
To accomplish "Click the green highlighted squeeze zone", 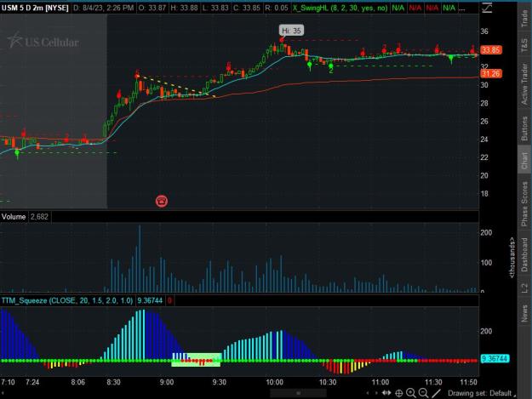I will pos(196,360).
